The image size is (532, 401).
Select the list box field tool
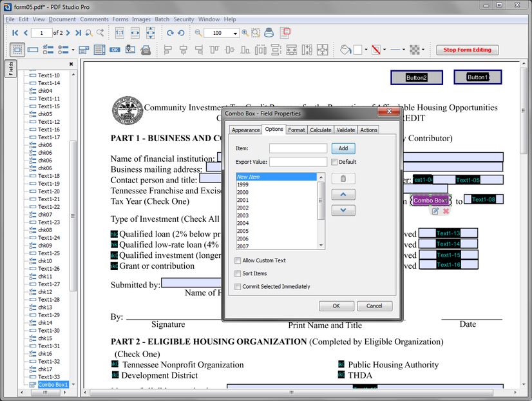pos(99,50)
